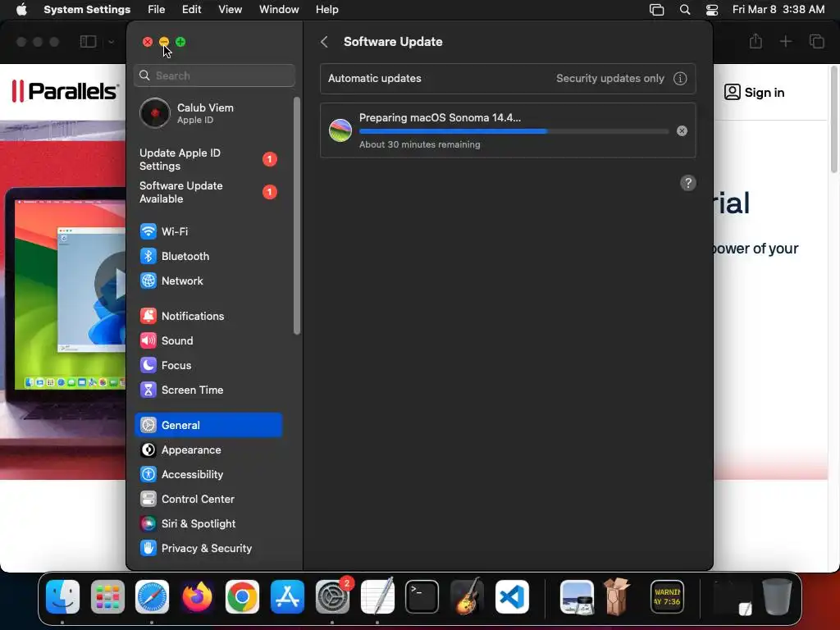Open Privacy & Security settings
The image size is (840, 630).
click(x=208, y=549)
